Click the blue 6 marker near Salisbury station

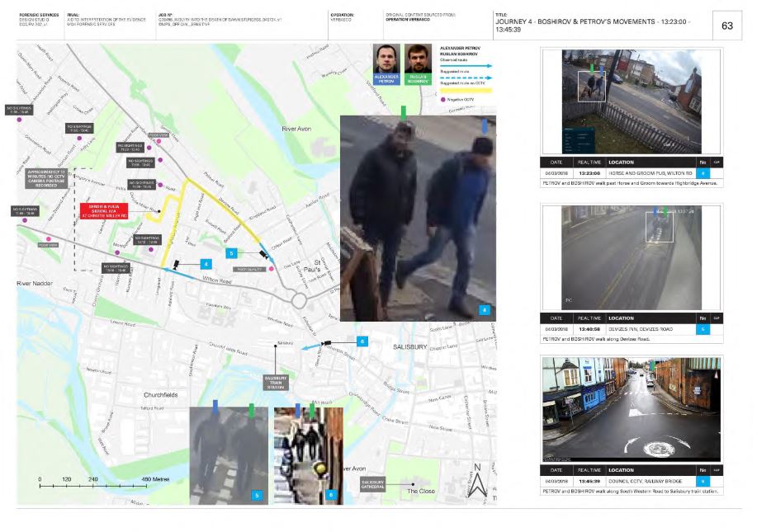click(x=362, y=341)
